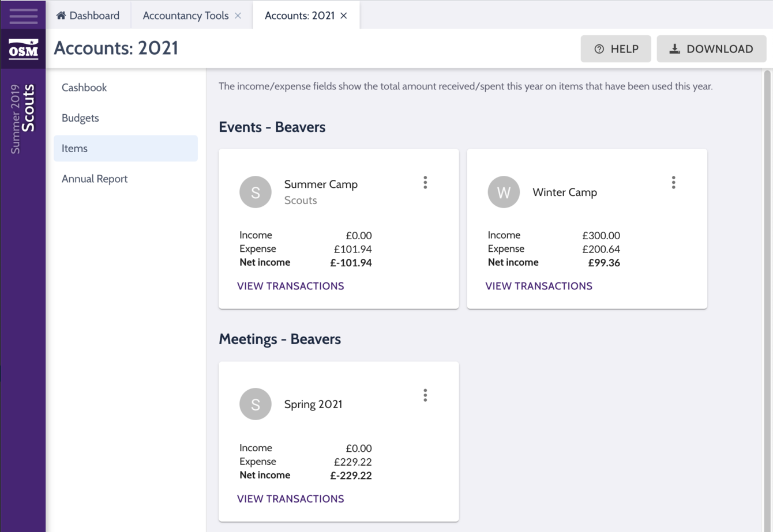Open the Annual Report section
The image size is (773, 532).
click(95, 179)
